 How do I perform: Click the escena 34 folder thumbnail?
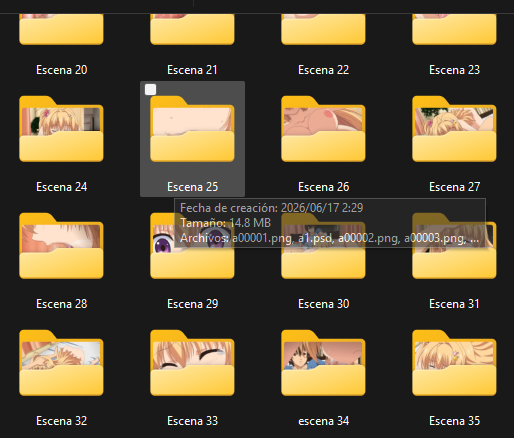323,363
